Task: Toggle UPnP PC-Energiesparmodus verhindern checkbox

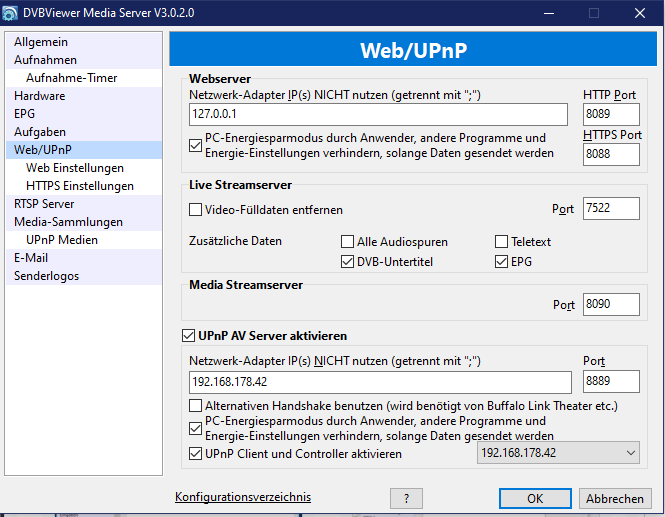Action: pos(195,428)
